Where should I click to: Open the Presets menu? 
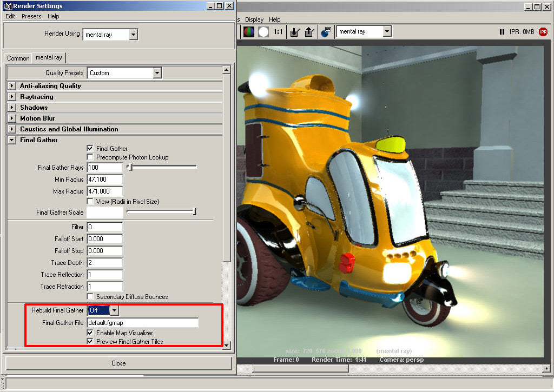pyautogui.click(x=31, y=16)
